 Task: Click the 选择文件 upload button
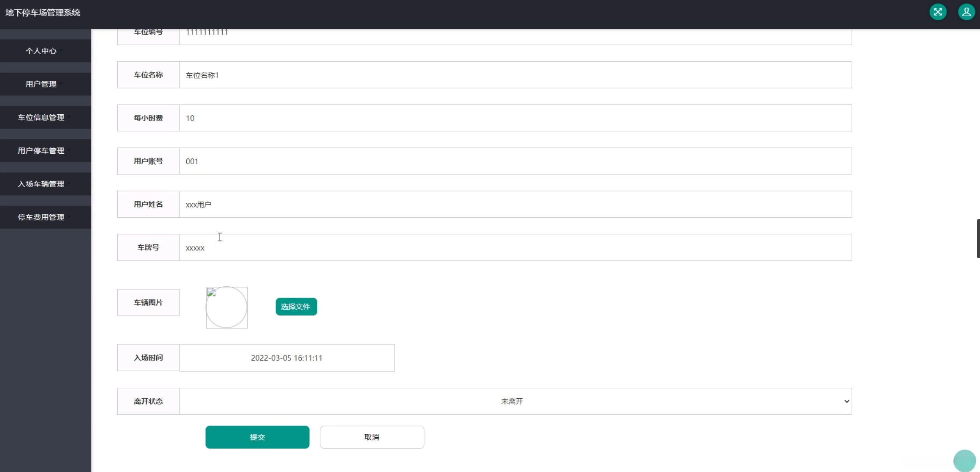coord(296,307)
